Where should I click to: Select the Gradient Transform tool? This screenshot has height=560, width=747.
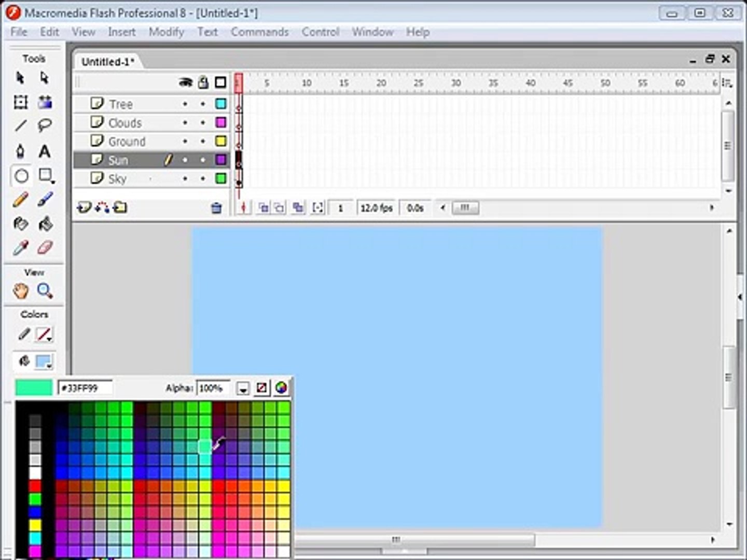[x=45, y=102]
